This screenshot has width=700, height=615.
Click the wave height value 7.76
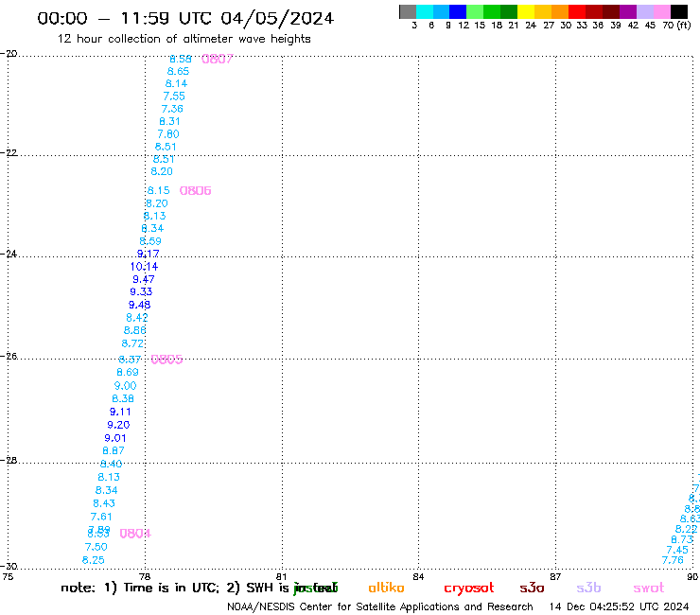pyautogui.click(x=673, y=560)
